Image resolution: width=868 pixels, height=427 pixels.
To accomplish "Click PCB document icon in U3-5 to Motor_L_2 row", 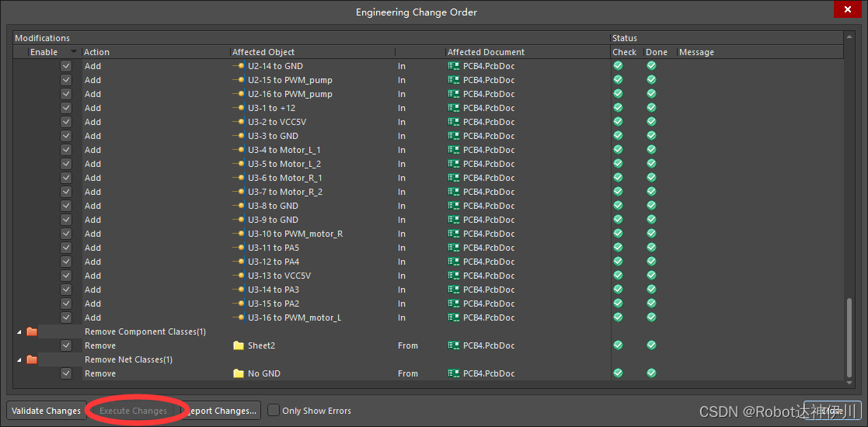I will [454, 164].
